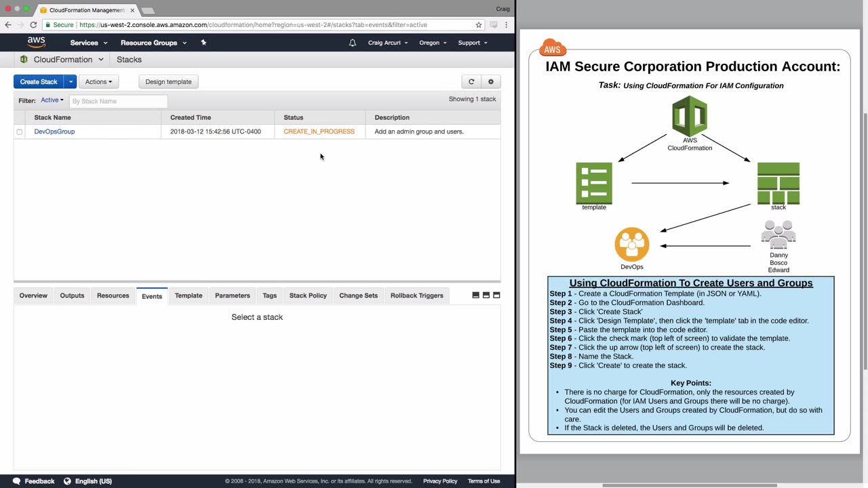Open the Craig Arcuri account dropdown
The image size is (868, 488).
[388, 43]
